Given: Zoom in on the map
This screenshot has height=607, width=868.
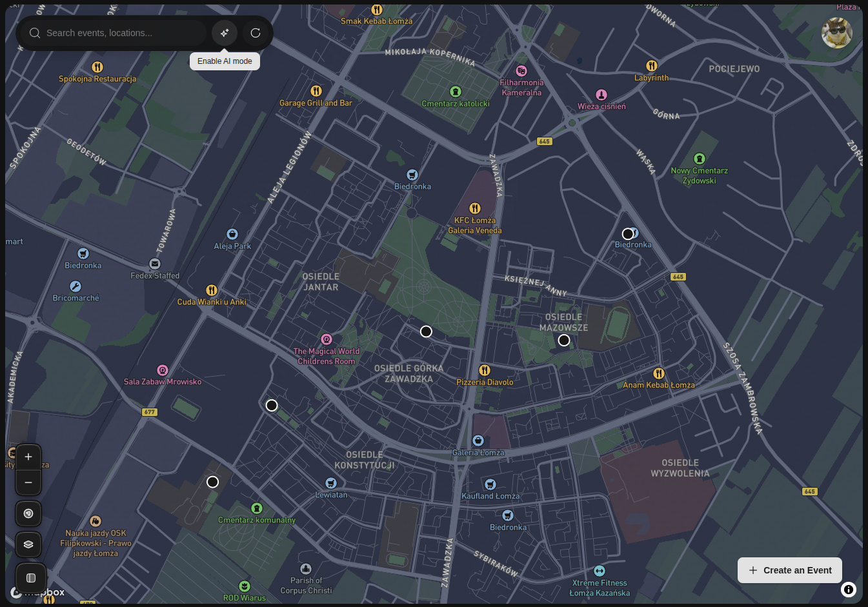Looking at the screenshot, I should tap(28, 457).
